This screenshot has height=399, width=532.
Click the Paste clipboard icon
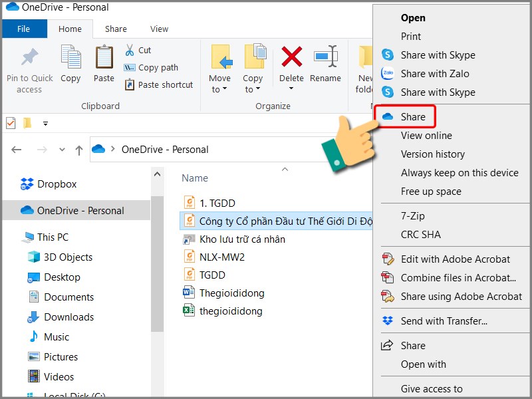click(104, 57)
